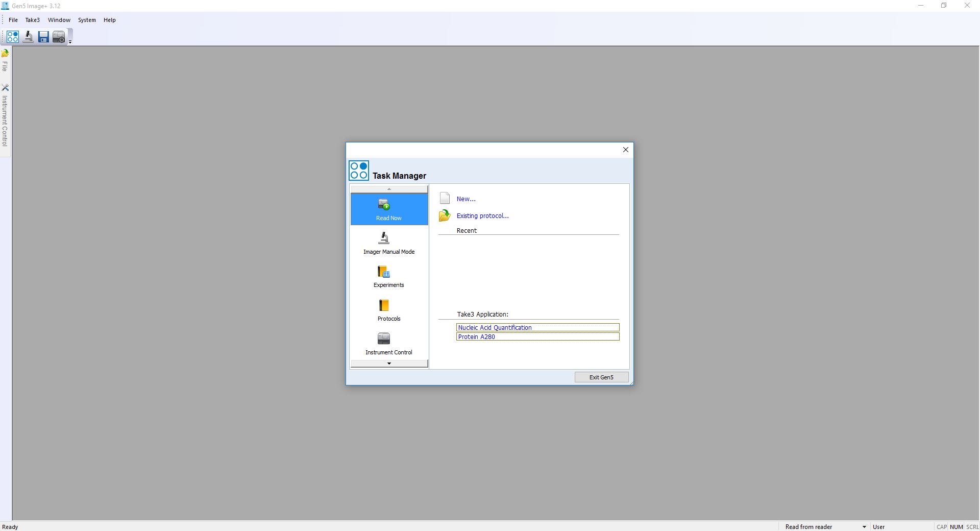Click the Ready status text
This screenshot has width=980, height=531.
pyautogui.click(x=10, y=527)
